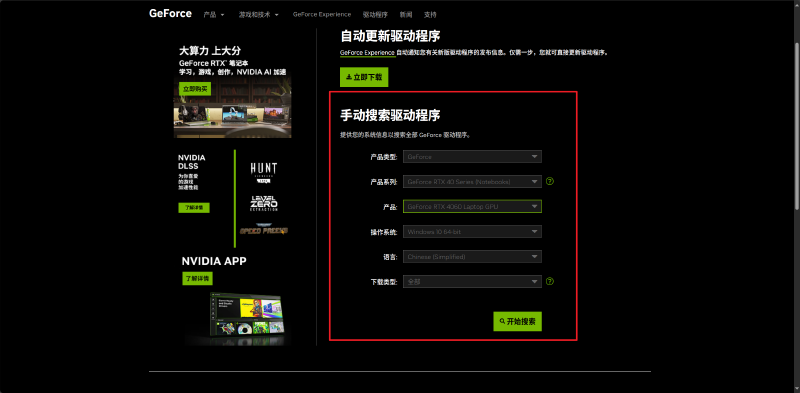Click the Speed Freeks game logo
The width and height of the screenshot is (800, 393).
(264, 230)
